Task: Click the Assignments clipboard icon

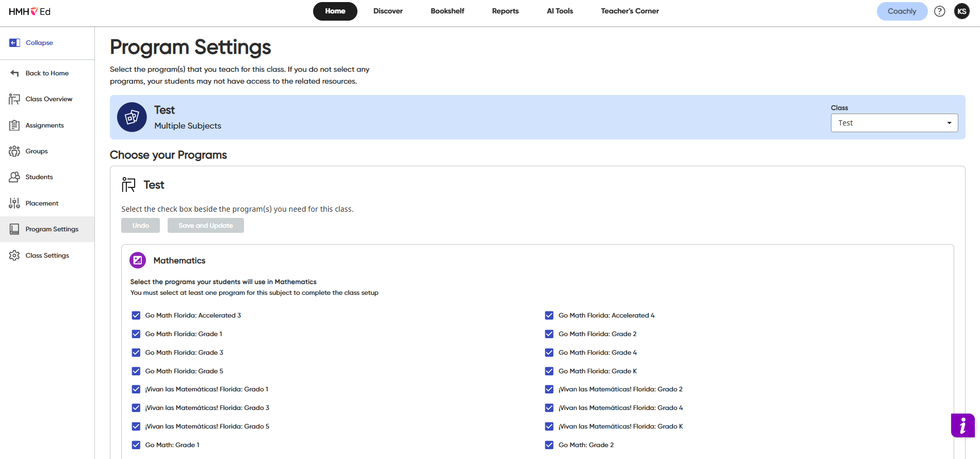Action: 14,125
